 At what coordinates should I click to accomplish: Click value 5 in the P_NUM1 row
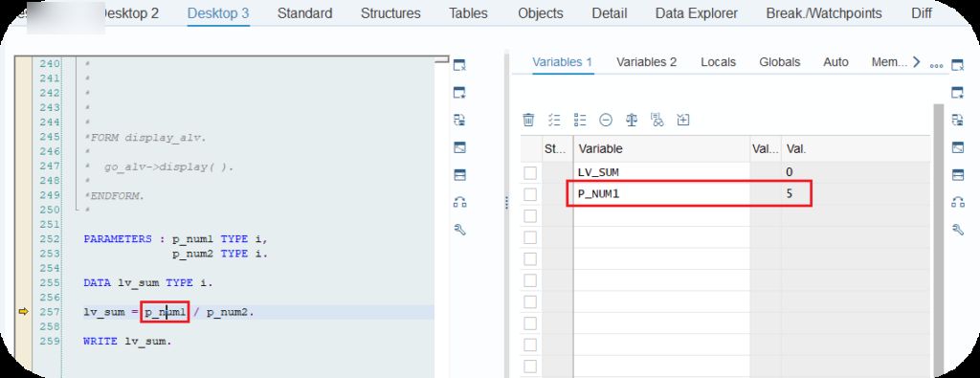[x=790, y=193]
